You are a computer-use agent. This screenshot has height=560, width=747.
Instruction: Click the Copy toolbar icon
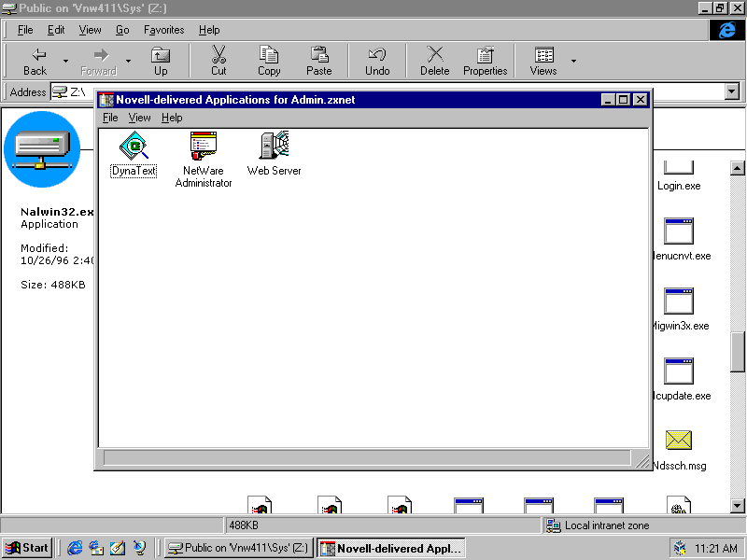269,55
